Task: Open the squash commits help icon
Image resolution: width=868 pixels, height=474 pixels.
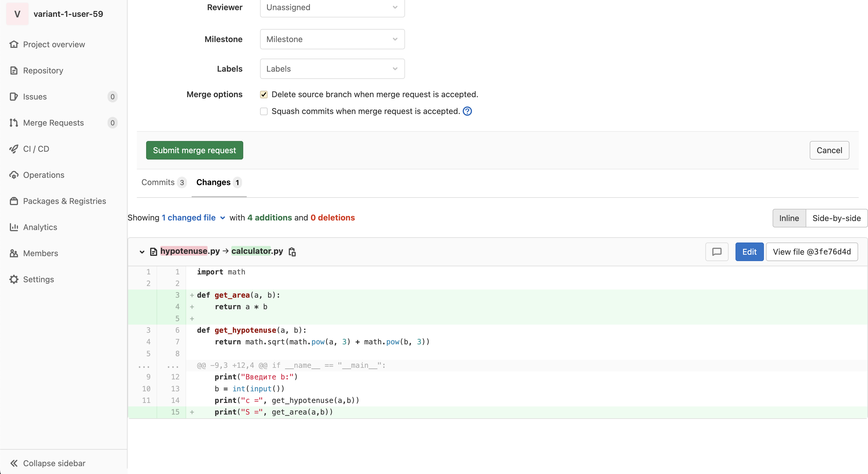Action: tap(467, 111)
